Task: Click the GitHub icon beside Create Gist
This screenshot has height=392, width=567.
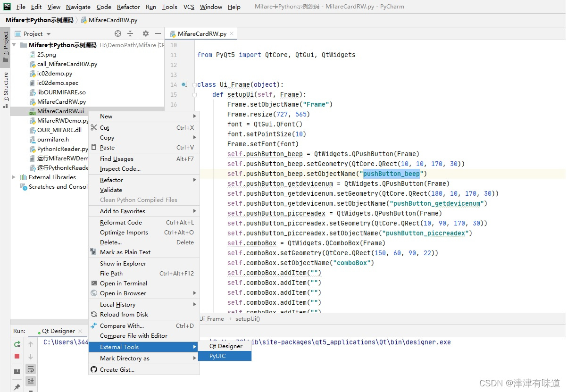Action: point(94,369)
